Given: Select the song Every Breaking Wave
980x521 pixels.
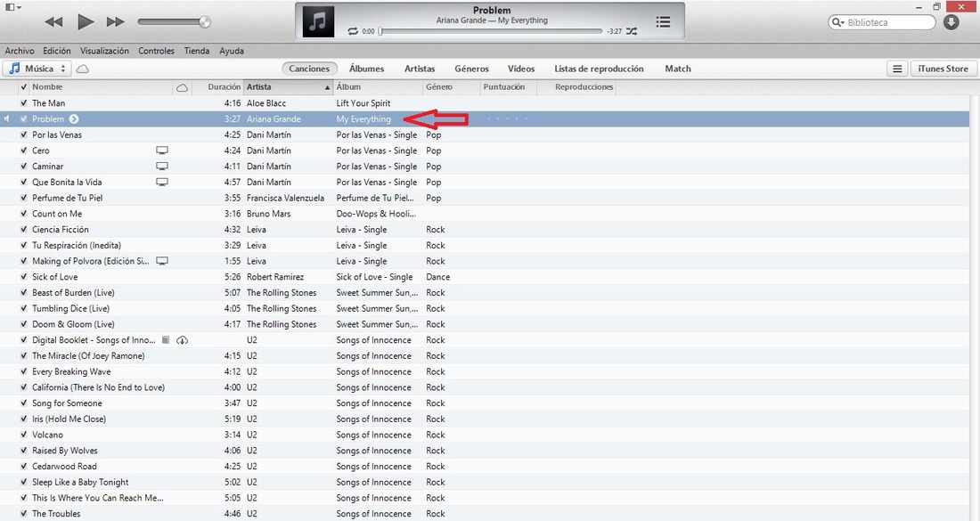Looking at the screenshot, I should pyautogui.click(x=71, y=371).
